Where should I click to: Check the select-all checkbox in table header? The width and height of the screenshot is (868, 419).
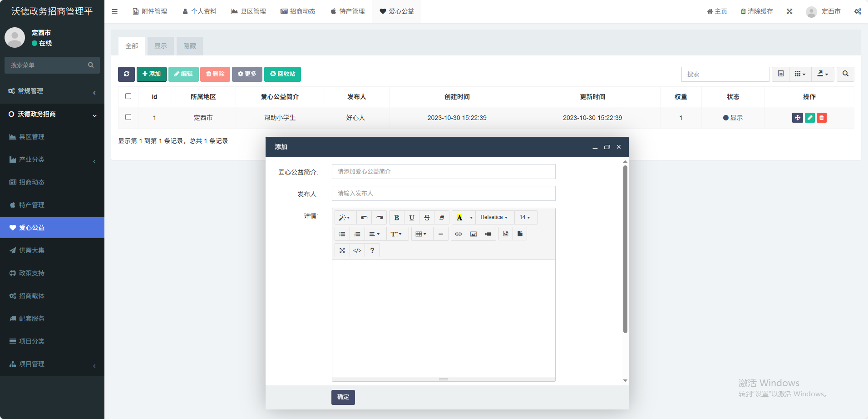[x=128, y=96]
